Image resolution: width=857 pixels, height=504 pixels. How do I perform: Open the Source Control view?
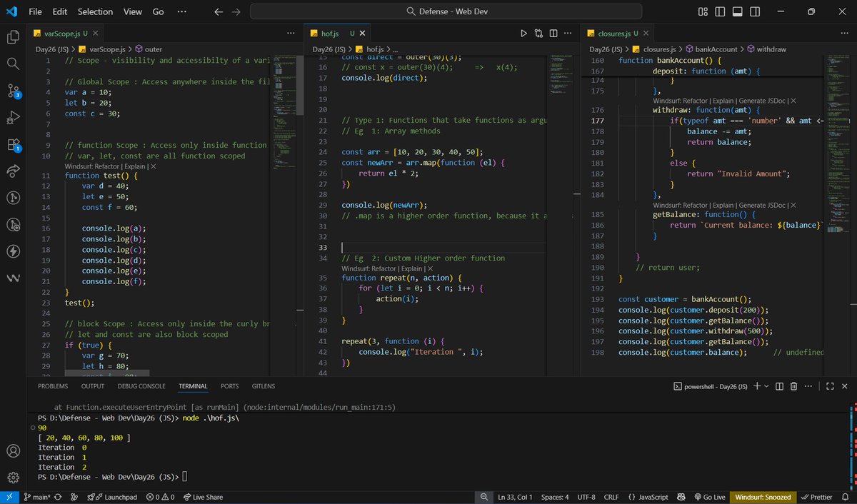(13, 91)
